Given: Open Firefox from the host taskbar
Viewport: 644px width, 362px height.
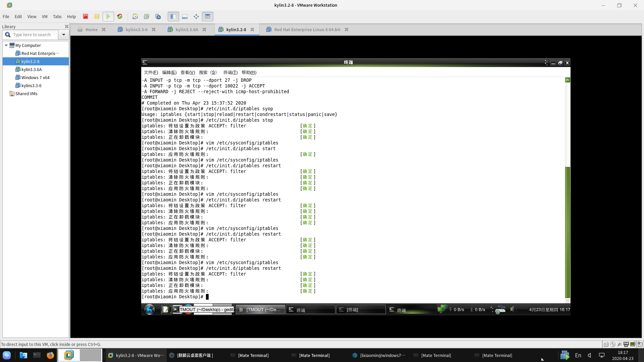Looking at the screenshot, I should pyautogui.click(x=50, y=355).
